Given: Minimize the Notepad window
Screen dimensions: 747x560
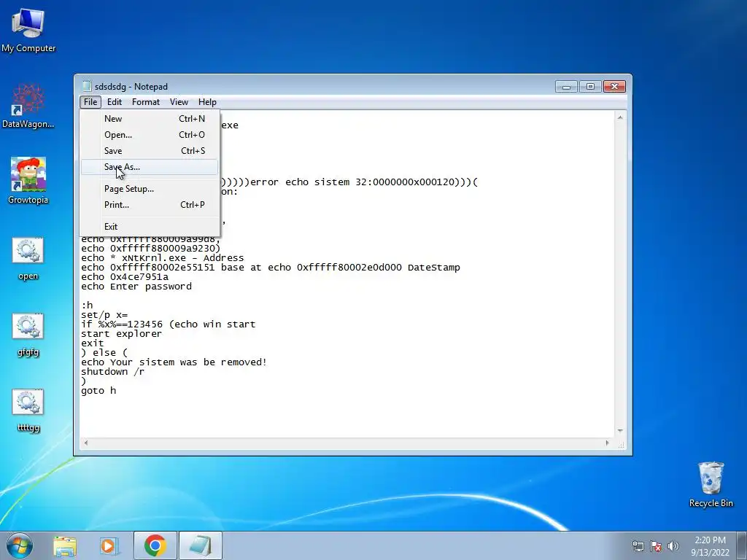Looking at the screenshot, I should click(566, 87).
